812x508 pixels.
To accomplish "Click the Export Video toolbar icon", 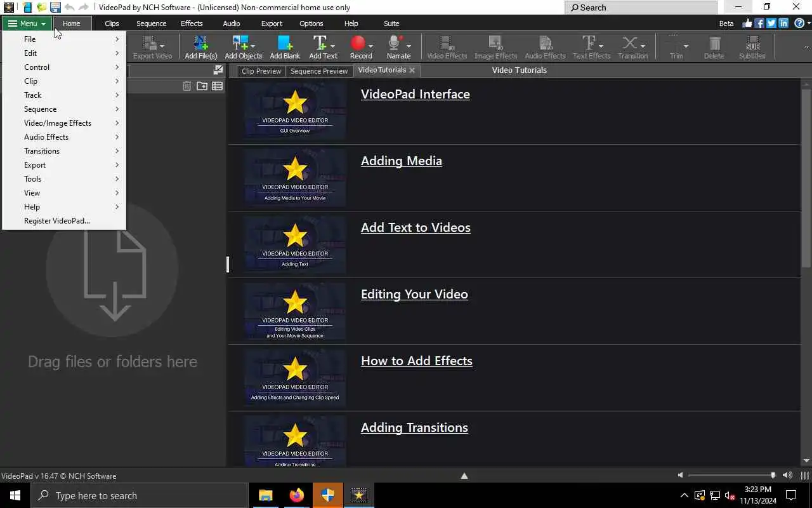I will (149, 43).
